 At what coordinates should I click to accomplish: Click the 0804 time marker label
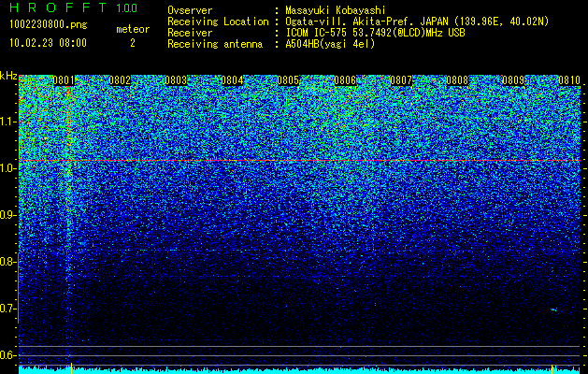coord(232,80)
